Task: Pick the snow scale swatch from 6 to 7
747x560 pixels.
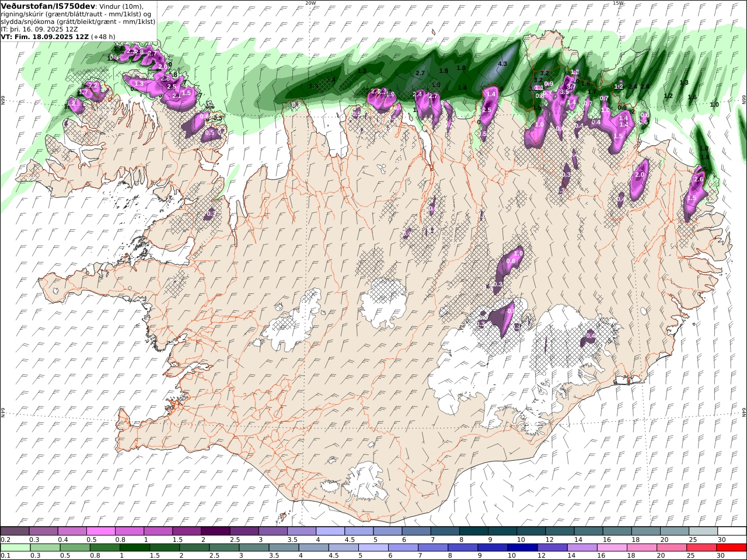Action: [416, 531]
